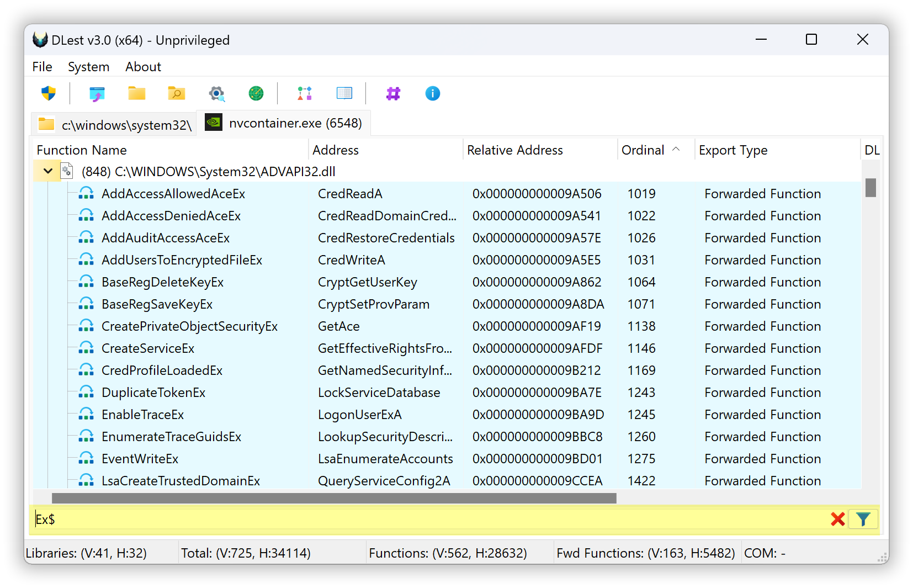Clear the filter using the red X
The width and height of the screenshot is (913, 588).
point(838,519)
